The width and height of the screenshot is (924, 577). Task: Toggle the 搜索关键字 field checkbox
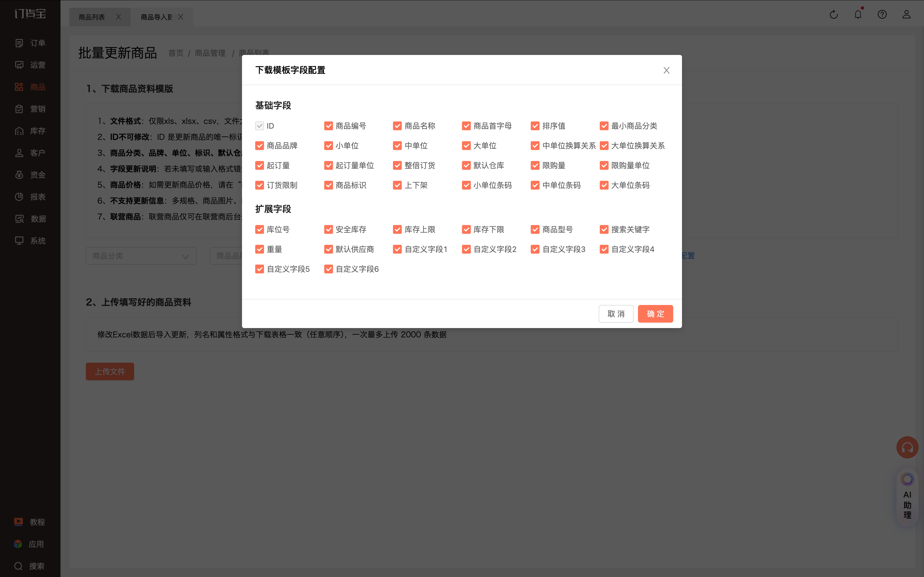click(604, 229)
